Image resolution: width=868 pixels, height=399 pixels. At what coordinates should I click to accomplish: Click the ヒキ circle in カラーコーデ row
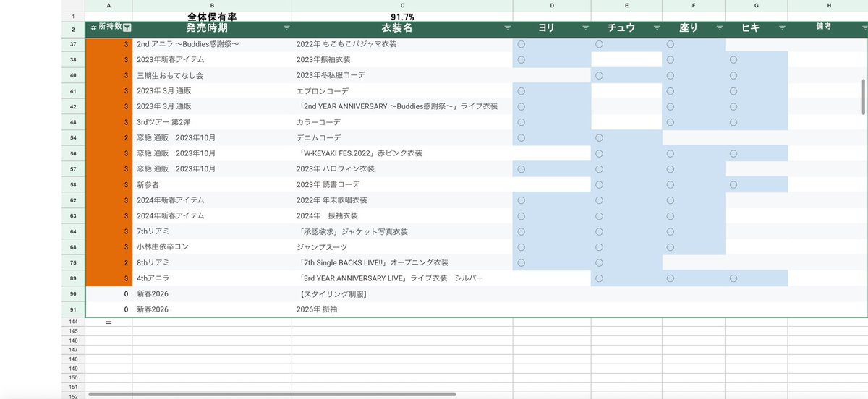point(733,122)
